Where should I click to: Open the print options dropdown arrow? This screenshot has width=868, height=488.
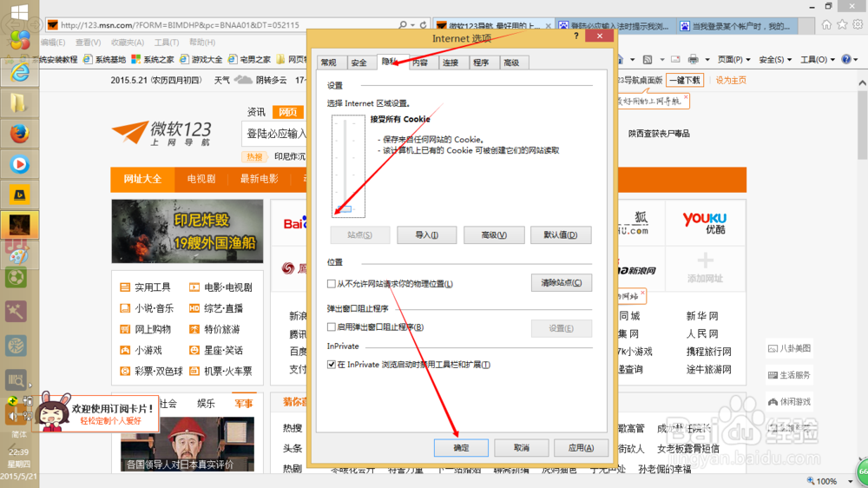click(x=707, y=60)
